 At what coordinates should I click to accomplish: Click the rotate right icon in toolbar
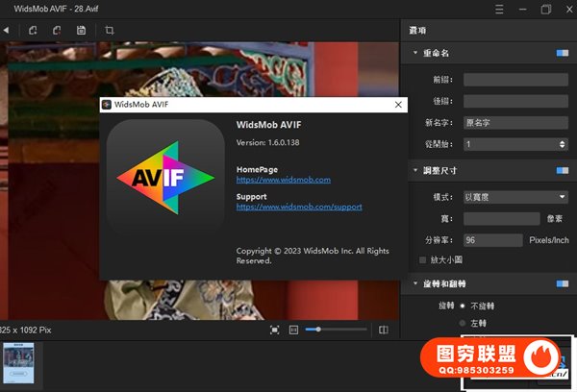tap(57, 31)
